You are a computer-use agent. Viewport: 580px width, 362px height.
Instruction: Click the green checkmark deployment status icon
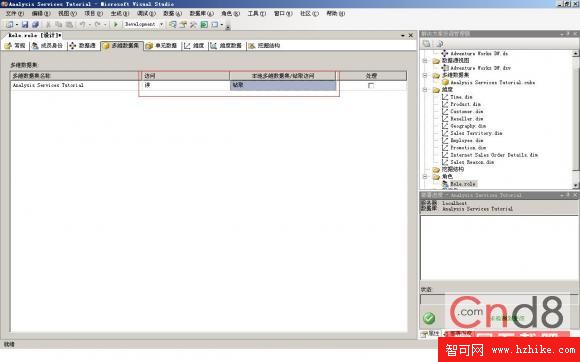(429, 318)
